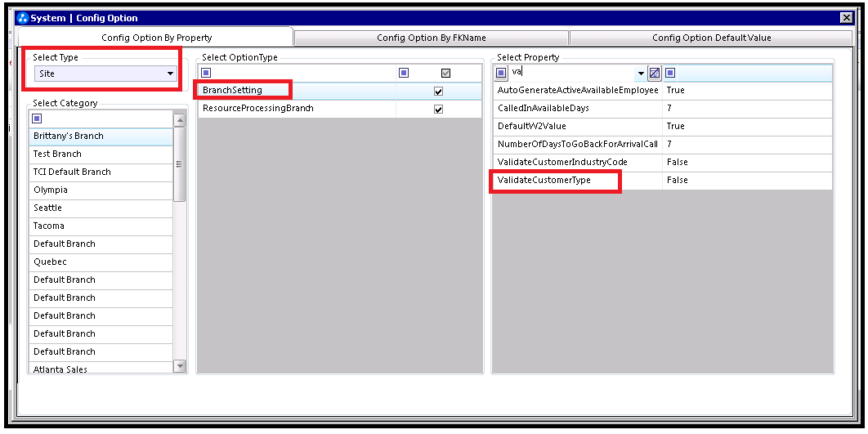Select Quebec category
Viewport: 868px width, 434px height.
(x=101, y=262)
